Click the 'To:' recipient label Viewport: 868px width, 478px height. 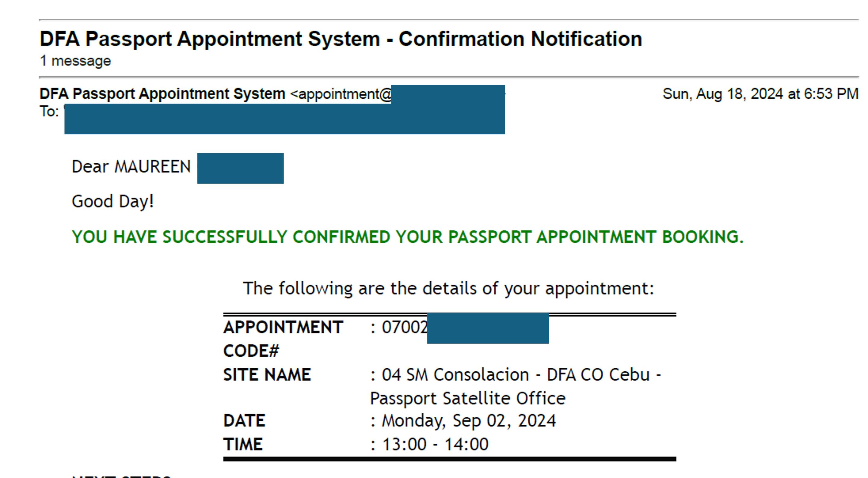point(49,111)
